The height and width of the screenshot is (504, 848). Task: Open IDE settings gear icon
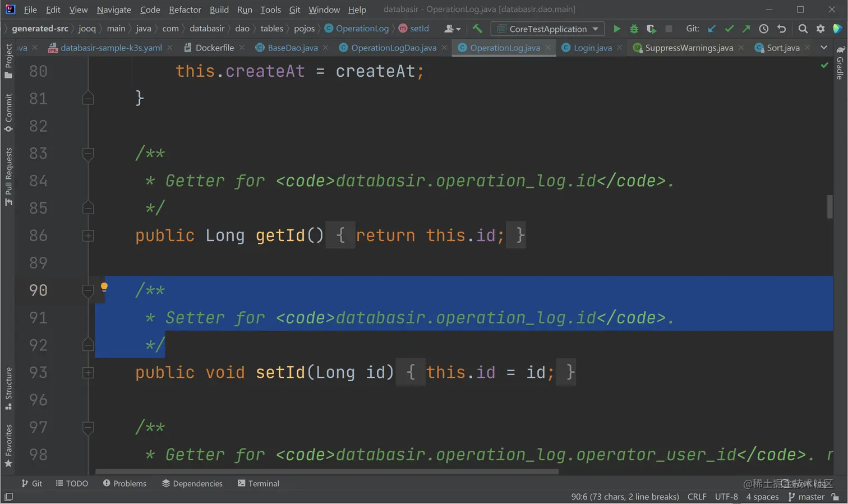(x=821, y=29)
